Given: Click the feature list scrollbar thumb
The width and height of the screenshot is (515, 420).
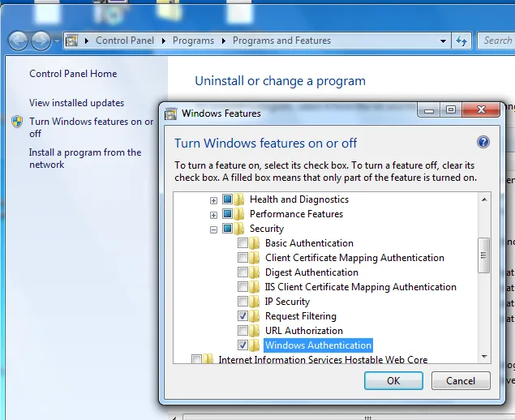Looking at the screenshot, I should tap(484, 255).
